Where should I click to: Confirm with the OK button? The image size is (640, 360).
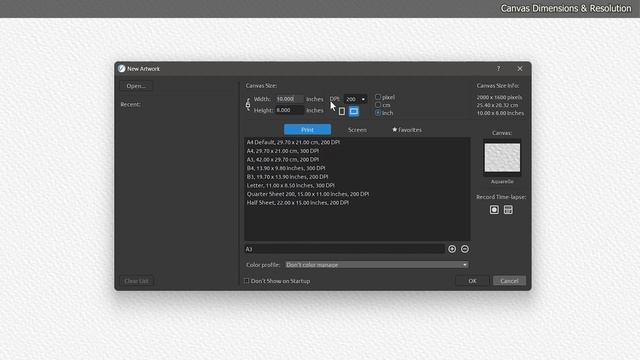472,281
